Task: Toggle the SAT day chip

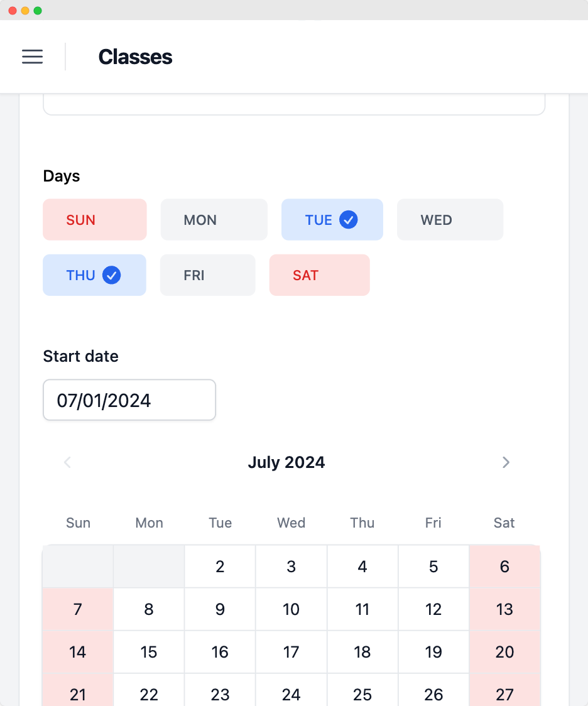Action: point(319,275)
